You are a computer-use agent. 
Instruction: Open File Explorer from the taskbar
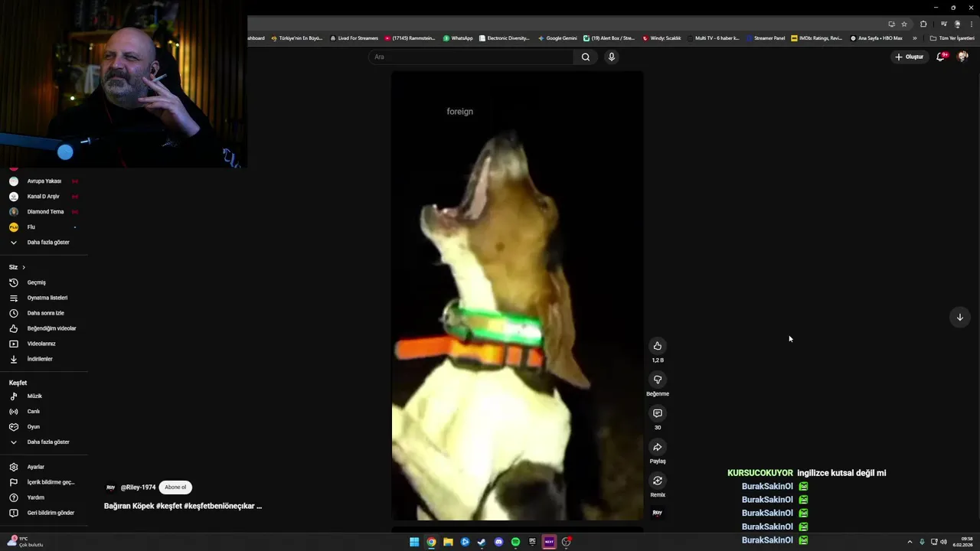[x=448, y=542]
